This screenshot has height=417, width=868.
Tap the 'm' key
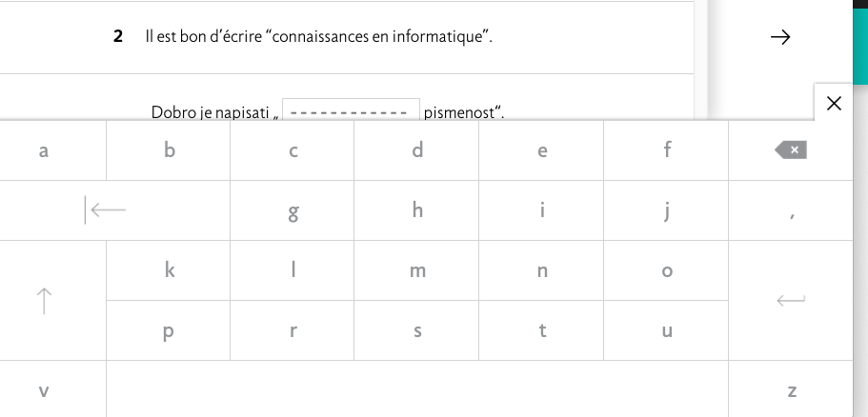click(416, 271)
